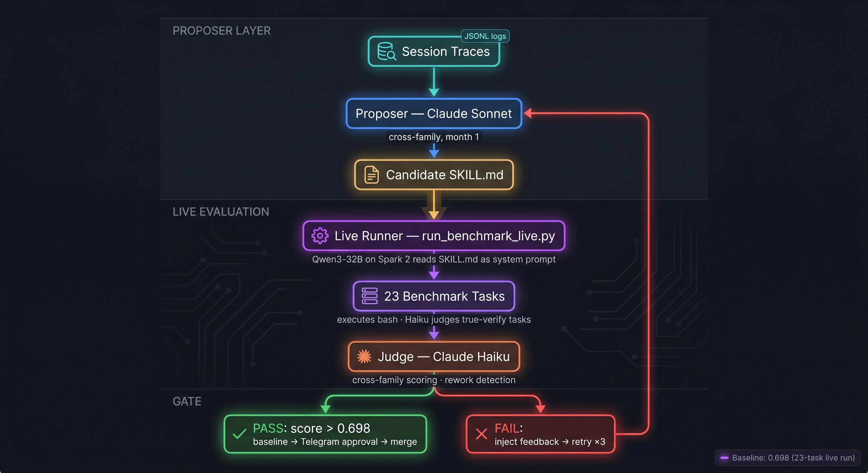Viewport: 868px width, 473px height.
Task: Click the 'Qwen3-32B on Spark 2' caption
Action: (434, 259)
